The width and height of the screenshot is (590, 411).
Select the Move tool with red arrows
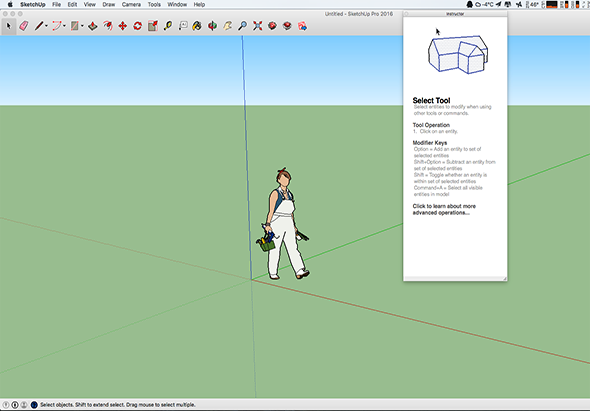coord(123,26)
